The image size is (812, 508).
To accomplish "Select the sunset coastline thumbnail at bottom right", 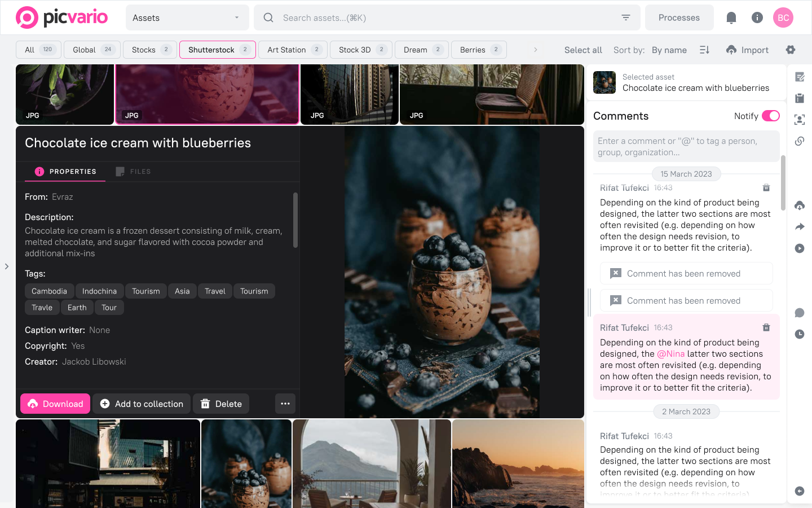I will coord(518,463).
